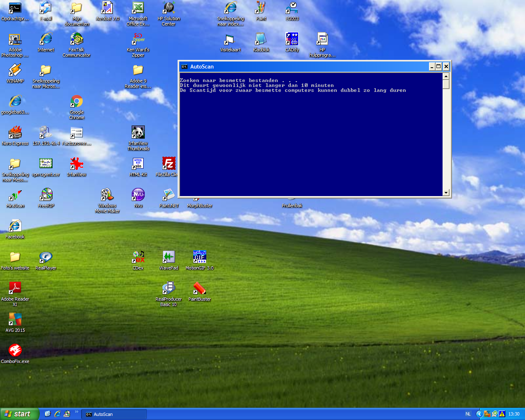Open the Snelkoppeling naar Mess folder shortcut

click(x=15, y=170)
